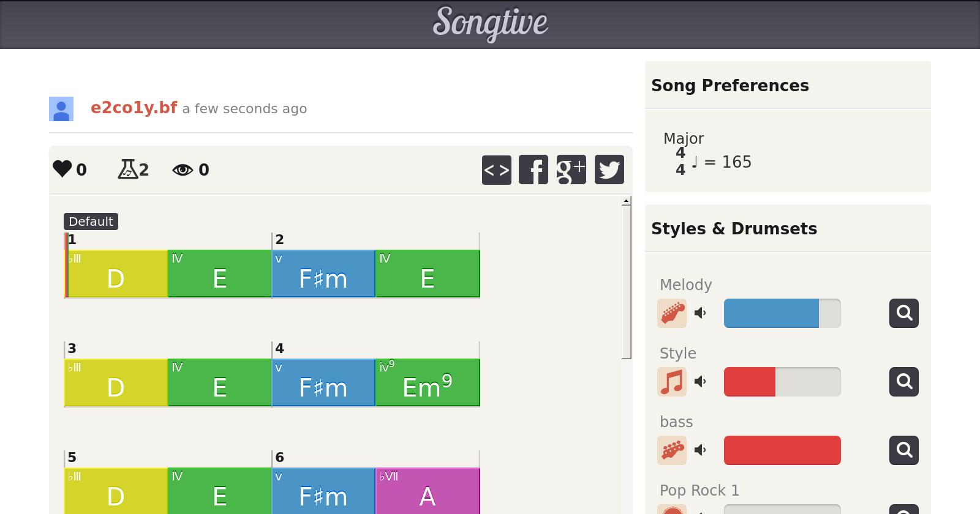The width and height of the screenshot is (980, 514).
Task: Search bass instruments with magnifier button
Action: tap(904, 450)
